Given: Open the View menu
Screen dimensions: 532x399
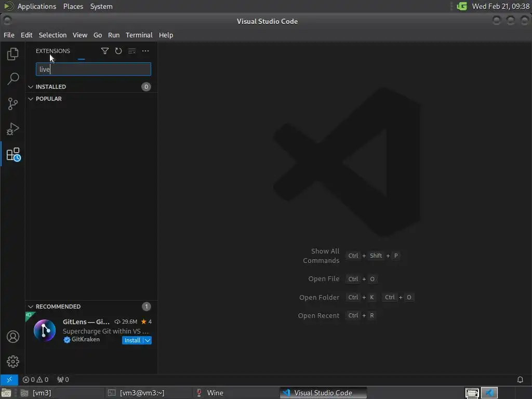Looking at the screenshot, I should pyautogui.click(x=79, y=35).
